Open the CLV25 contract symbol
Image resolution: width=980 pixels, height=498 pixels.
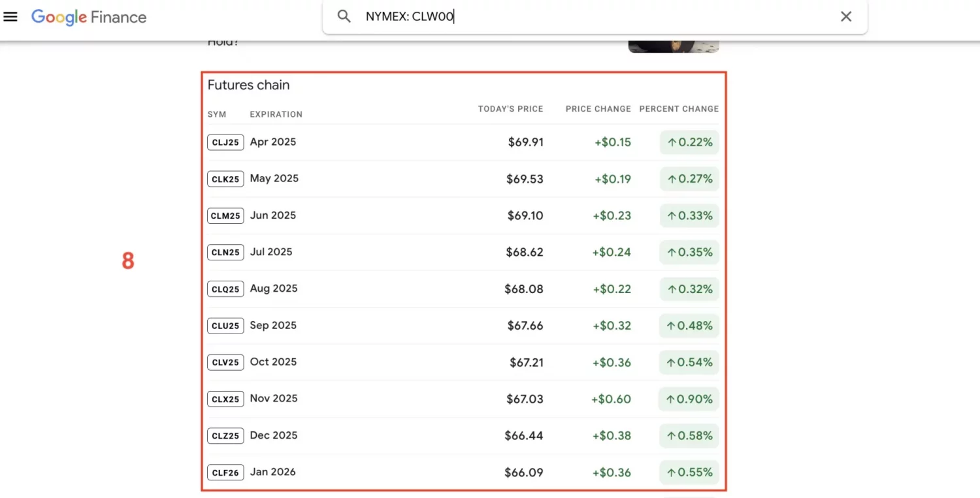[x=225, y=362]
